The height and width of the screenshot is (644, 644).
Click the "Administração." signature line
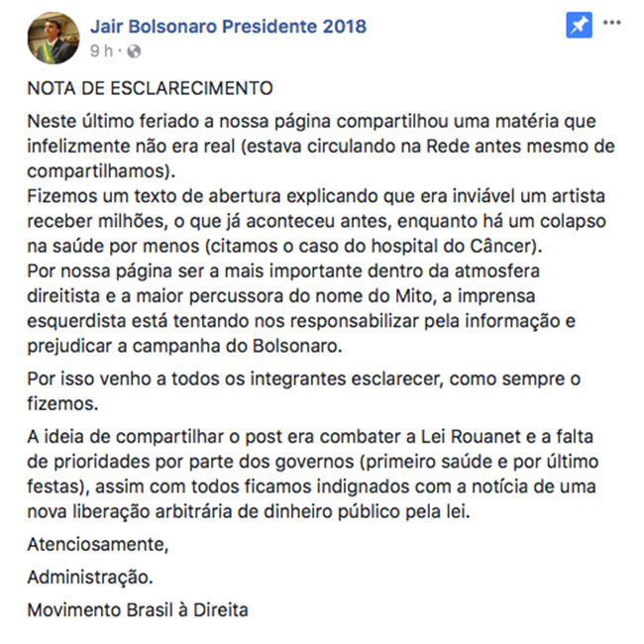pos(91,576)
